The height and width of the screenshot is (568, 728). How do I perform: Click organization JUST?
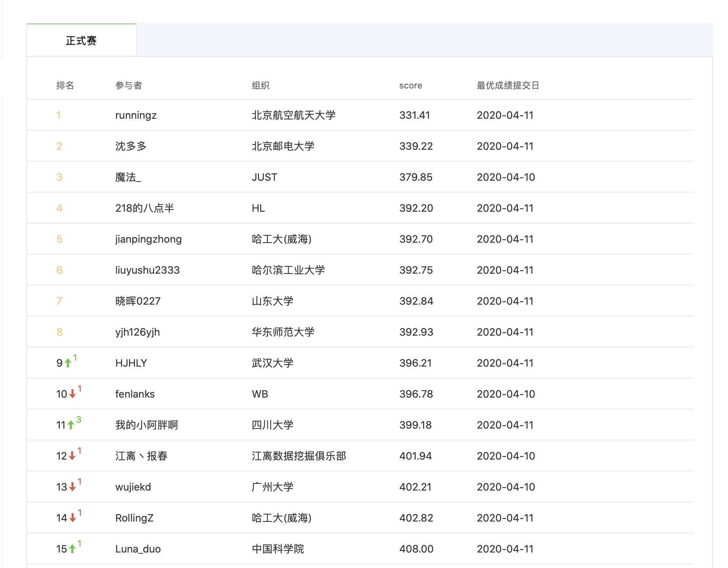click(x=264, y=177)
